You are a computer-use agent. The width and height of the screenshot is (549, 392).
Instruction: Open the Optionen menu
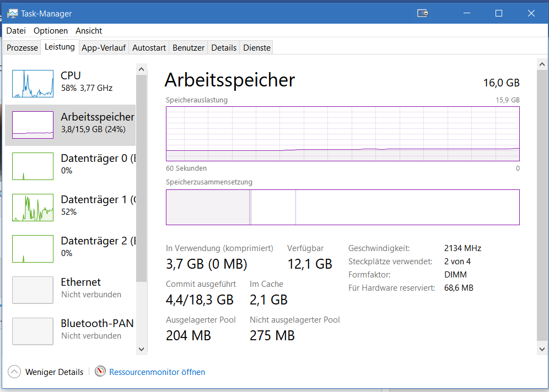pyautogui.click(x=51, y=31)
